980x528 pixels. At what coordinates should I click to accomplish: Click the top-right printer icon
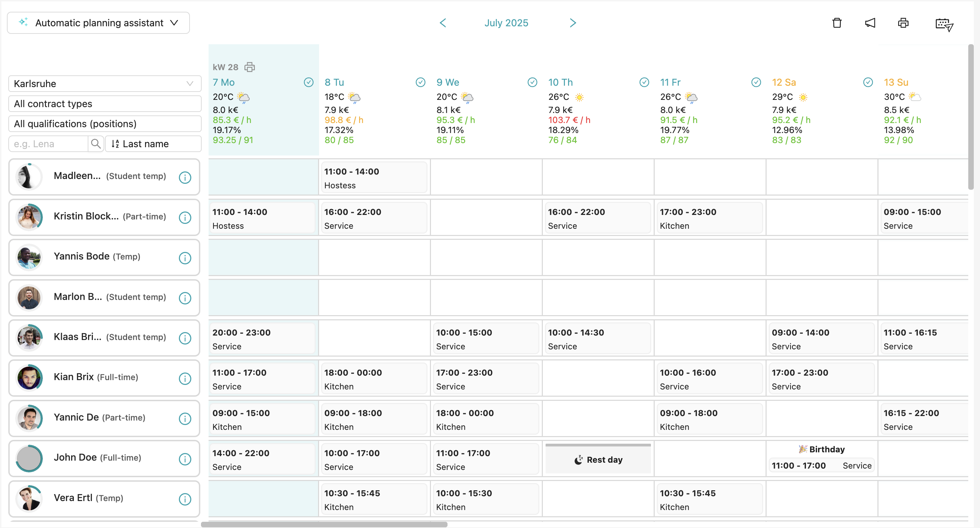[903, 23]
